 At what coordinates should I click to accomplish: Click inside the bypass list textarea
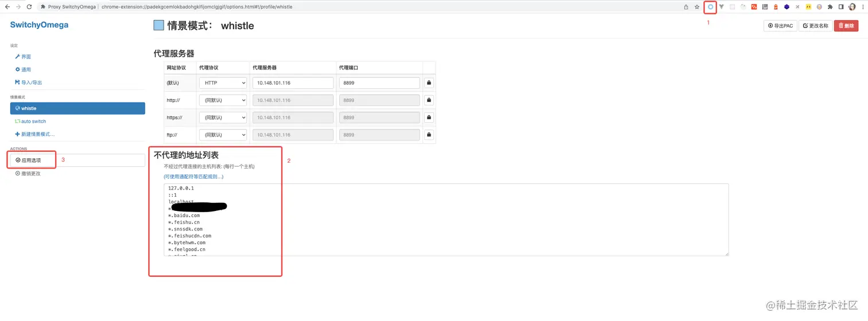pyautogui.click(x=446, y=220)
